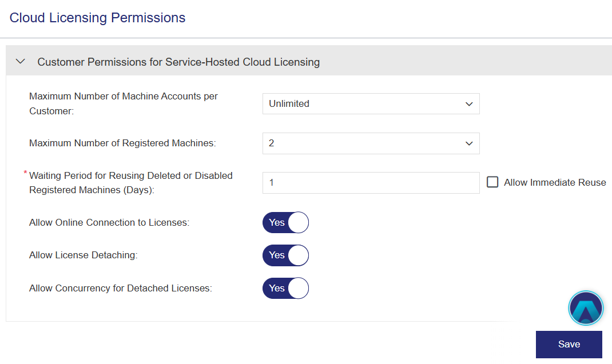Screen dimensions: 612x364
Task: Open the dropdown showing value 2
Action: tap(370, 143)
